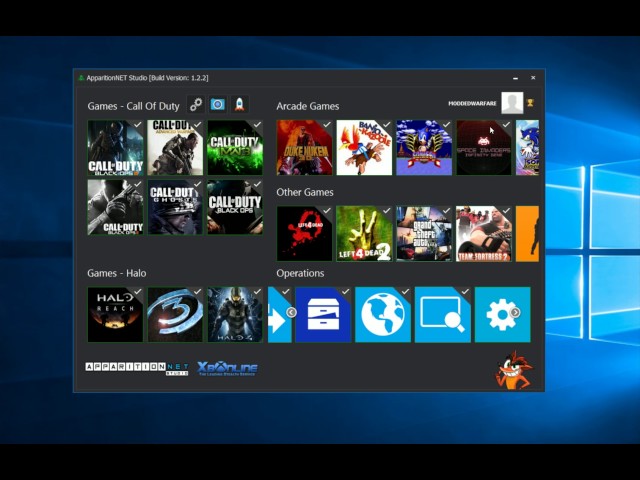Select the Halo 4 tile

click(x=235, y=314)
